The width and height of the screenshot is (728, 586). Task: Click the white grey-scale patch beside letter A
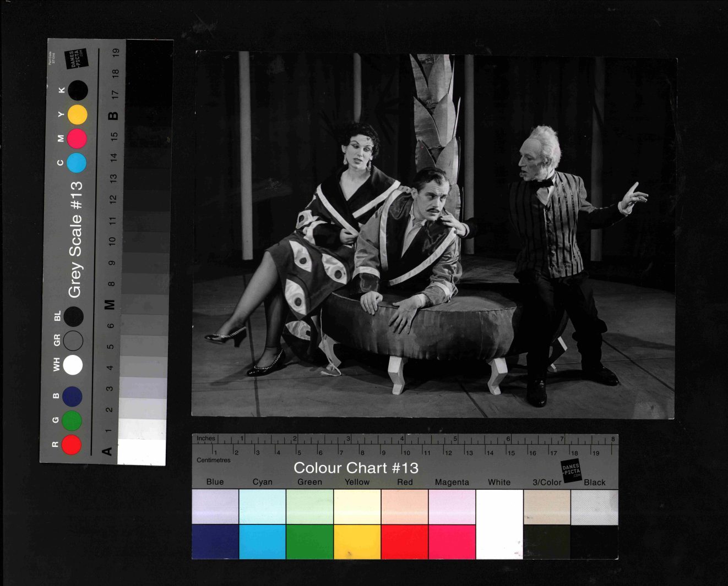point(142,452)
